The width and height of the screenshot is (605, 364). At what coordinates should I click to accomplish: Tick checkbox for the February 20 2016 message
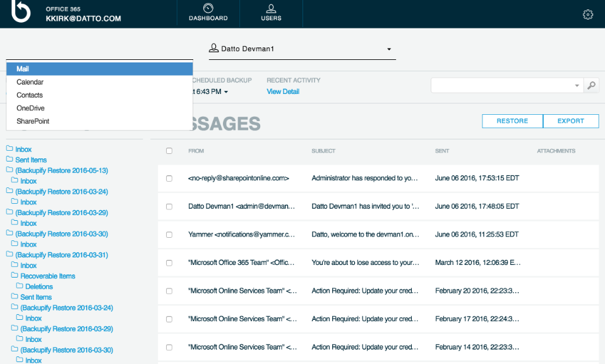169,291
